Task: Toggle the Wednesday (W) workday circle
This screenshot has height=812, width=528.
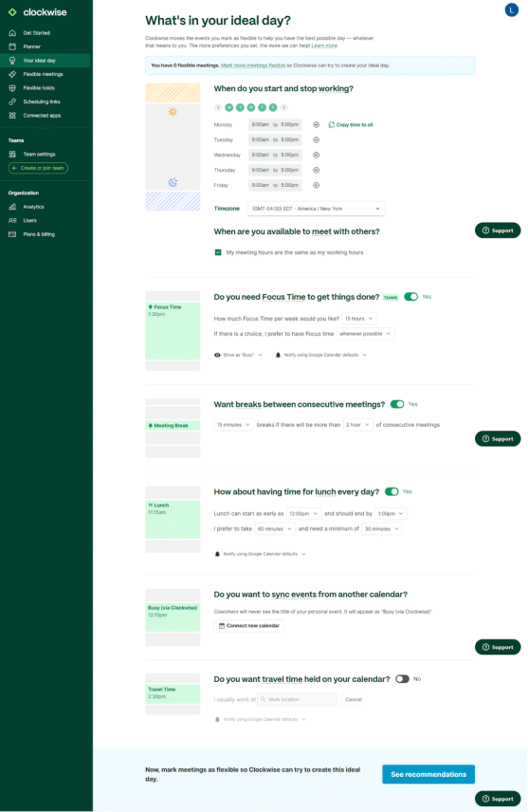Action: coord(251,107)
